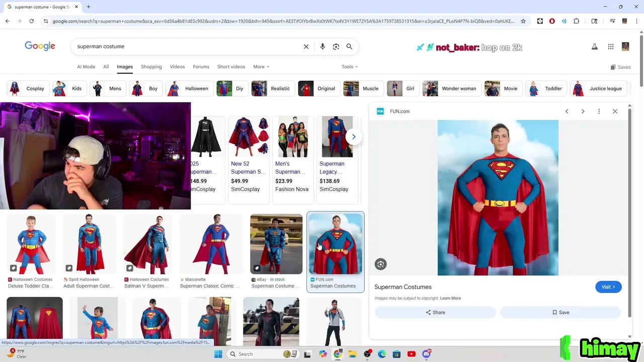Share the previewed image
The height and width of the screenshot is (362, 644).
[x=435, y=312]
